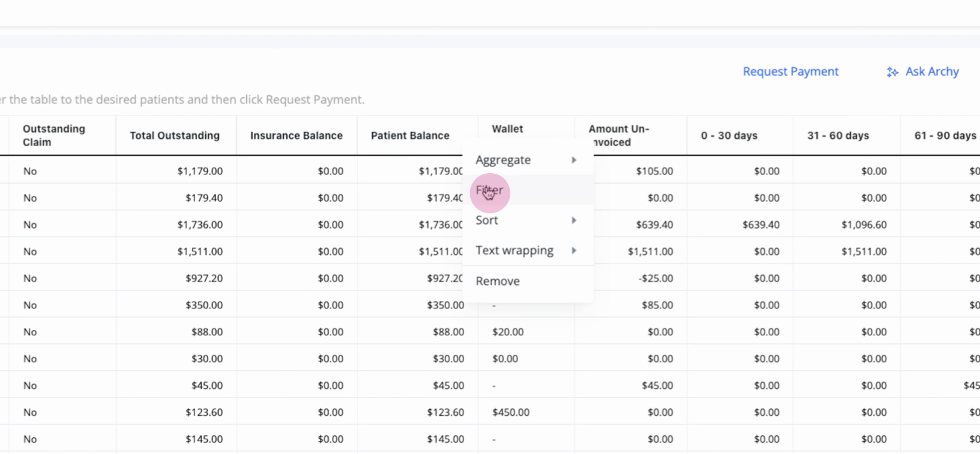Click the Wallet column header
The width and height of the screenshot is (980, 454).
[x=507, y=129]
